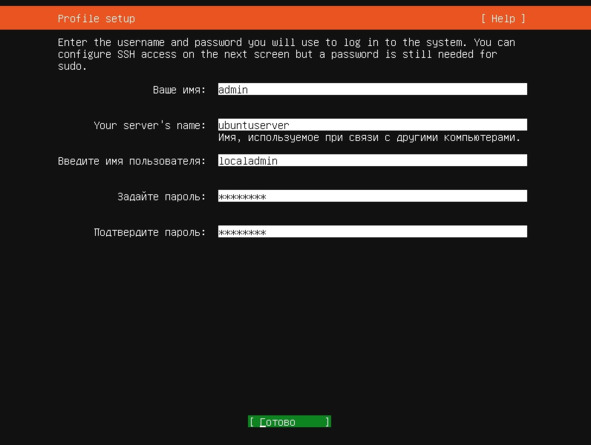
Task: Place the cursor in the ubuntuserver text
Action: 254,125
